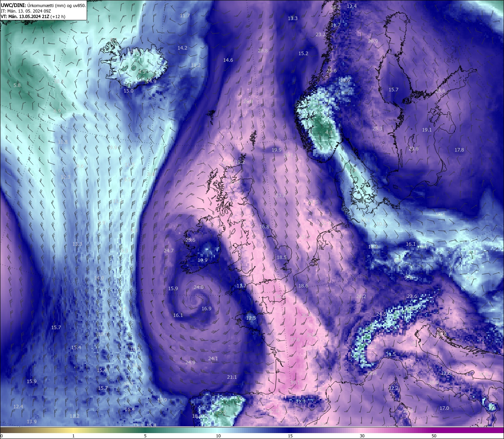Screen dimensions: 504x439
Task: Click the 14.6 map value
Action: pyautogui.click(x=228, y=60)
